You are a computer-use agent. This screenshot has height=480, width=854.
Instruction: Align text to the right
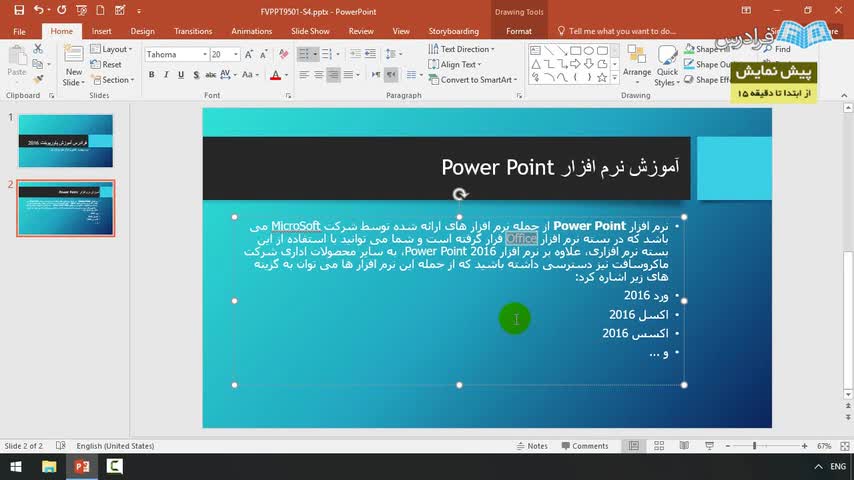pyautogui.click(x=333, y=75)
